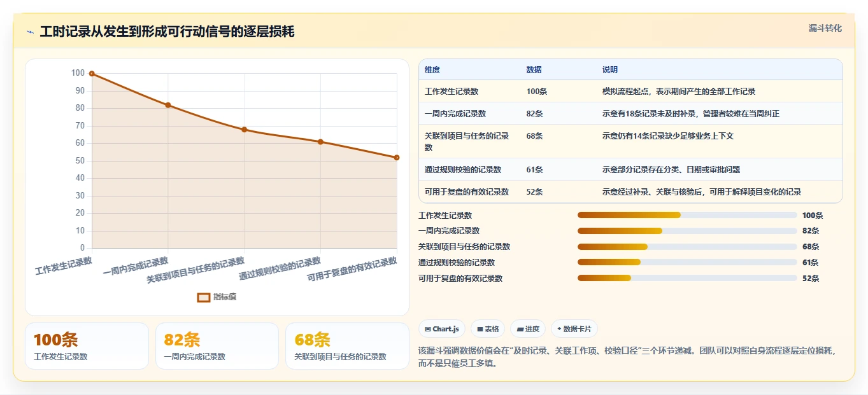
Task: Click the 61条 value in table
Action: (535, 170)
